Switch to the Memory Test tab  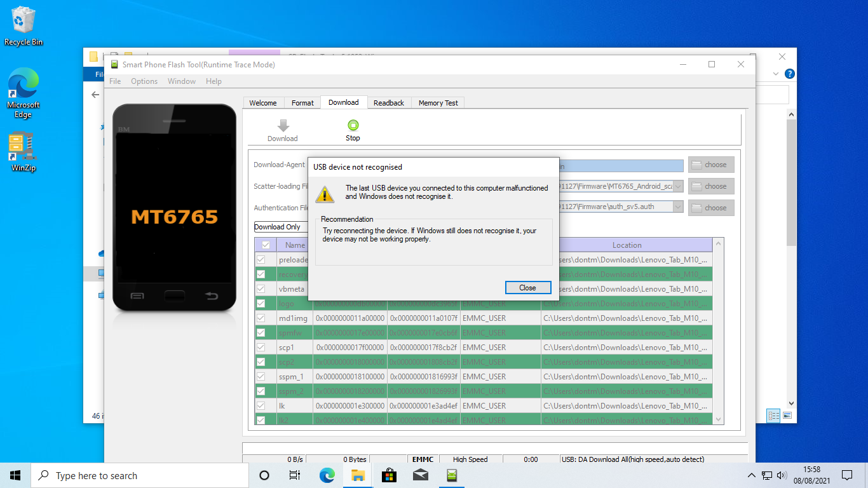438,103
